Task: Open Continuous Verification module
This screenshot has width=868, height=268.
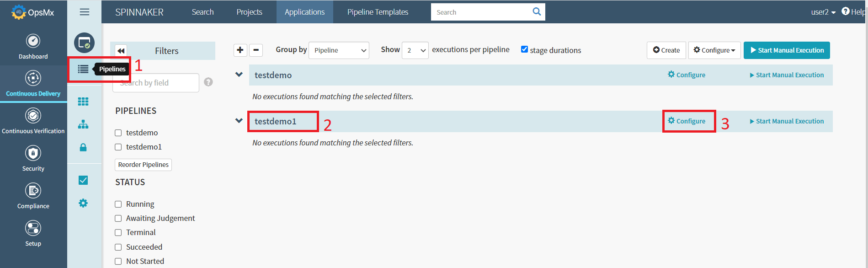Action: pyautogui.click(x=33, y=121)
